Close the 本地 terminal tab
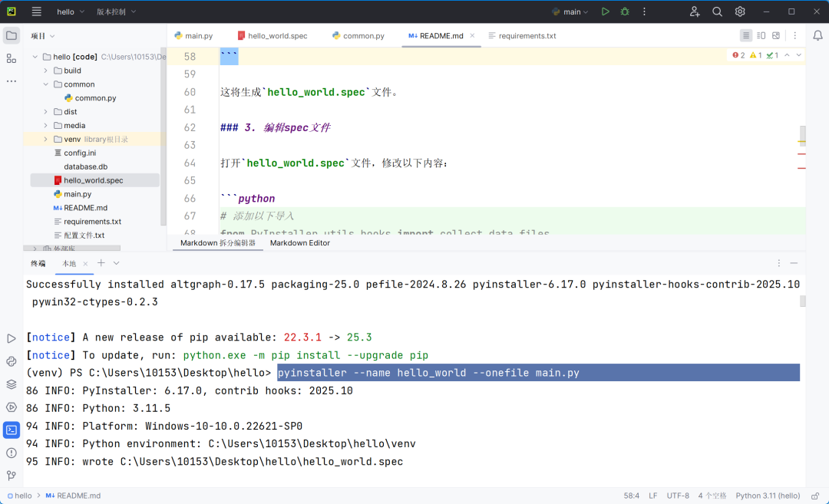This screenshot has height=504, width=829. point(85,264)
